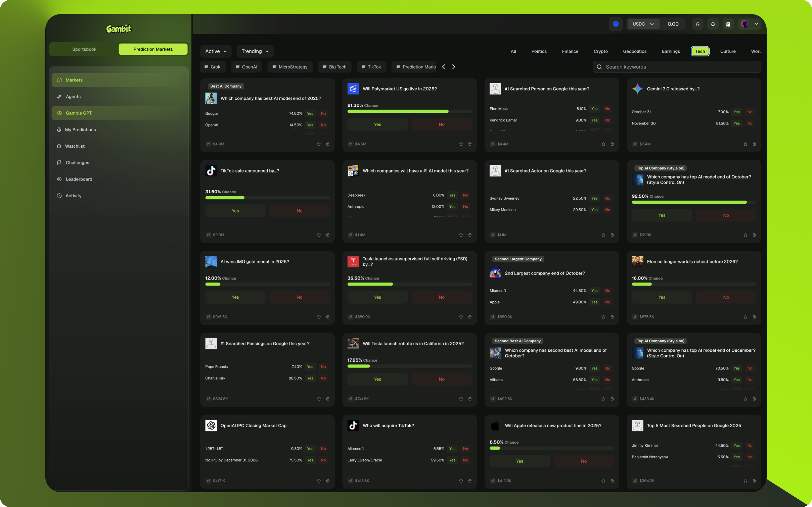
Task: Star the Polymarket US market card
Action: (461, 144)
